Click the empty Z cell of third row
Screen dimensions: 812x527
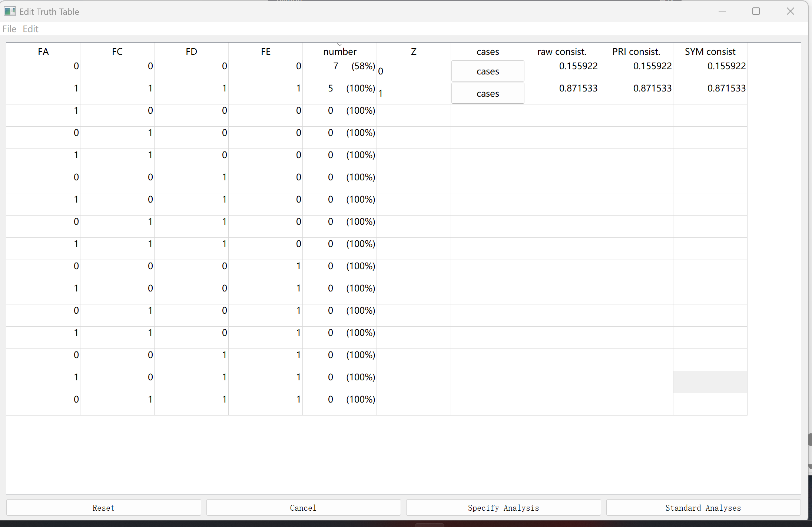(413, 115)
